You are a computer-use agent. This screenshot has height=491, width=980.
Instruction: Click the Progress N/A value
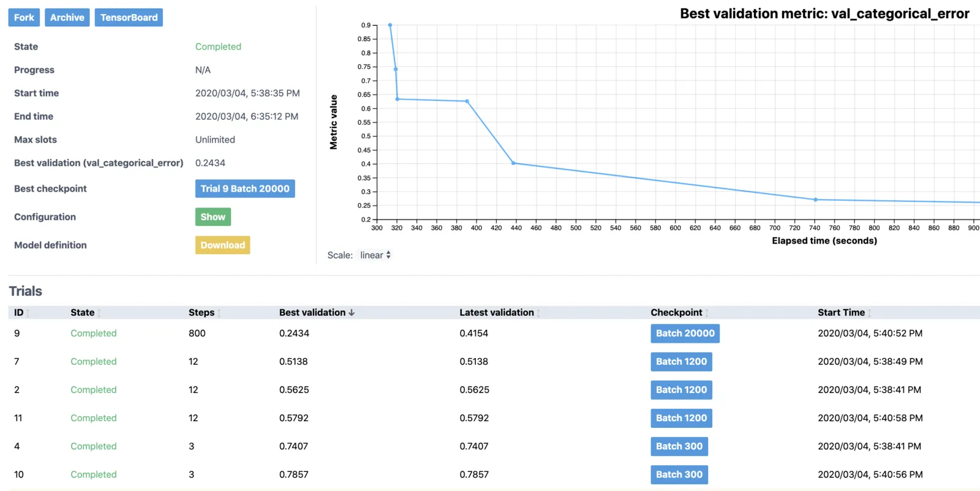click(203, 70)
